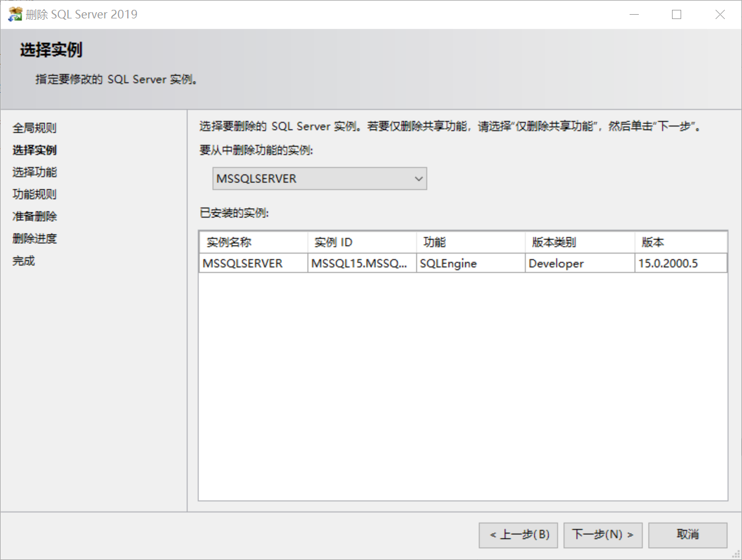Image resolution: width=742 pixels, height=560 pixels.
Task: Cancel the removal with 取消 button
Action: (688, 535)
